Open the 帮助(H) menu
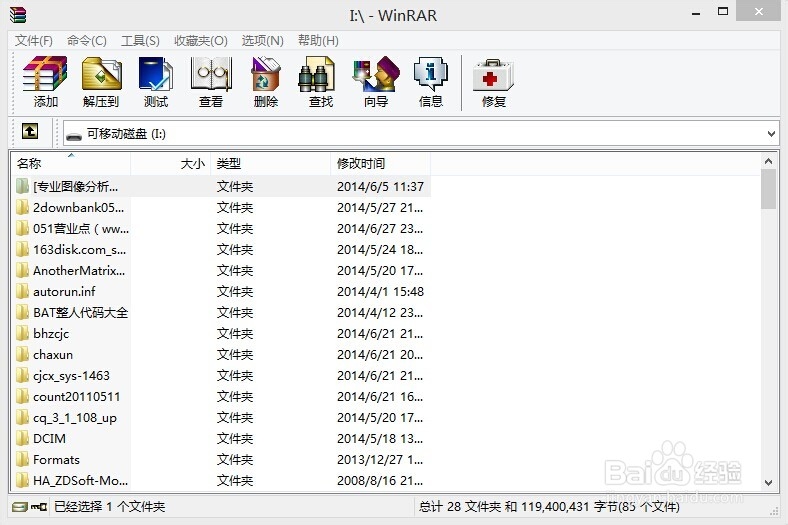Screen dimensions: 788x525 coord(318,40)
